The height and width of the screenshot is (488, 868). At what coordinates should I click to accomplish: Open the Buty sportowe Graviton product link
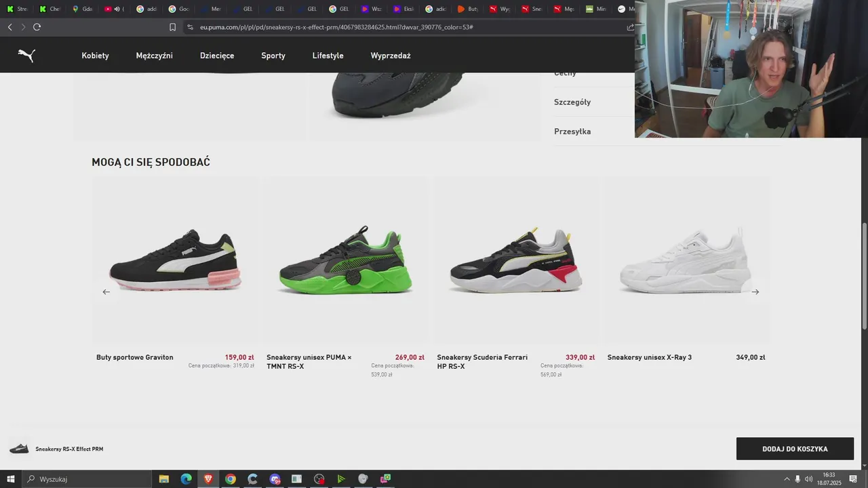pyautogui.click(x=135, y=357)
